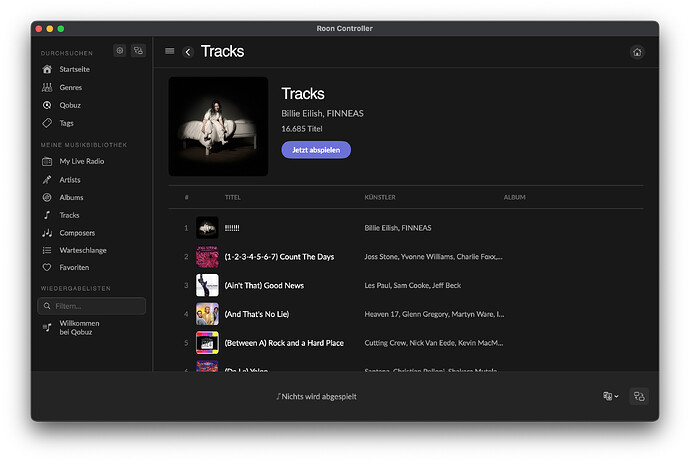
Task: Sort tracks by the Titel column
Action: 233,197
